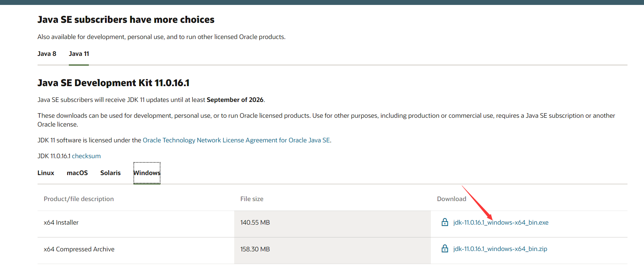
Task: Click 'Java SE subscribers have more choices' heading
Action: [126, 20]
